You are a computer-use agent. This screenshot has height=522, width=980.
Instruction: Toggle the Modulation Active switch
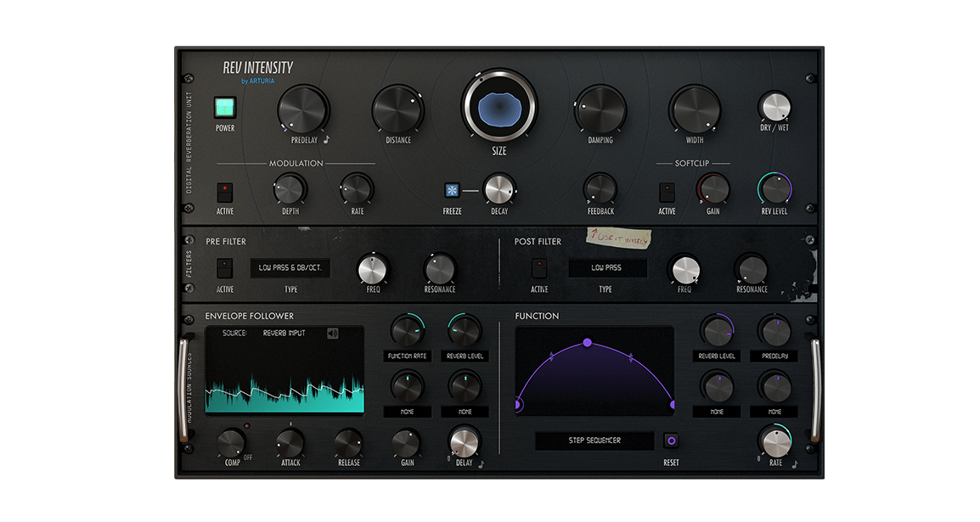click(225, 193)
